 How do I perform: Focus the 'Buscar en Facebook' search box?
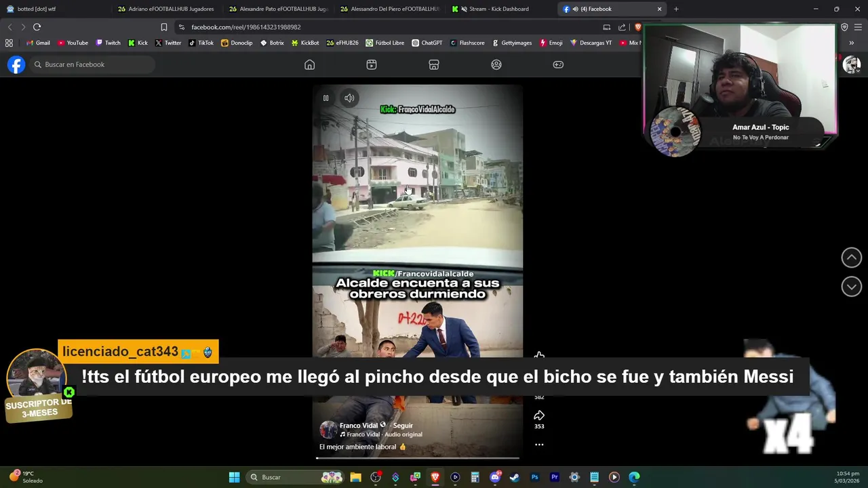92,64
